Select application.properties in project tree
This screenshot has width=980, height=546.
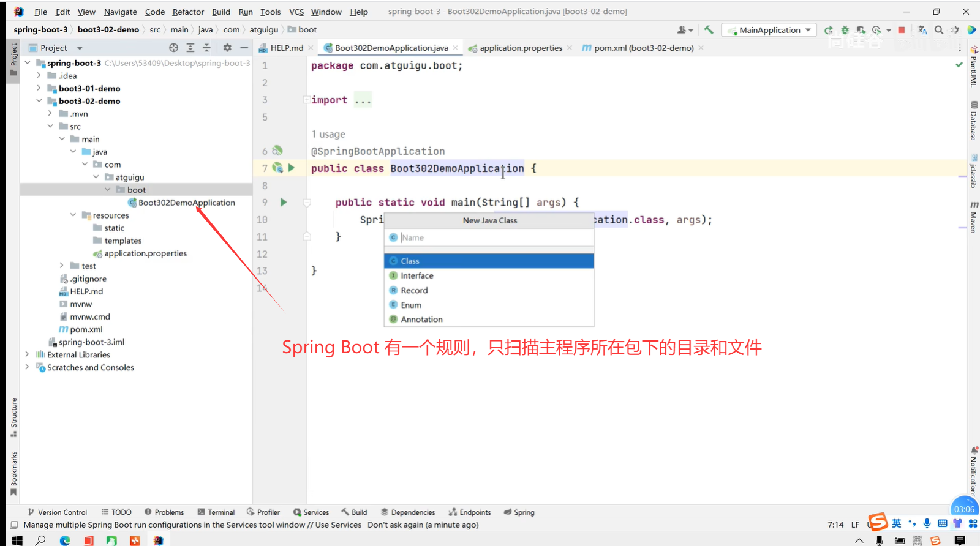pos(145,253)
